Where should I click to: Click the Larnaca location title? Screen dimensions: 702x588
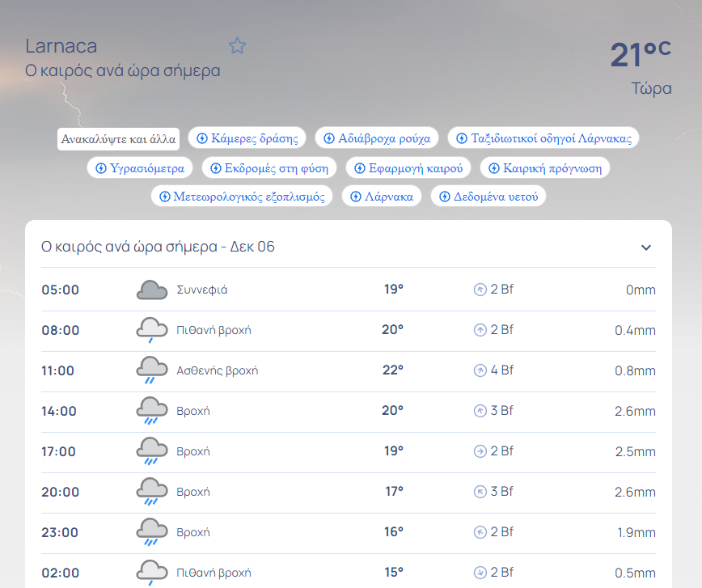(61, 46)
